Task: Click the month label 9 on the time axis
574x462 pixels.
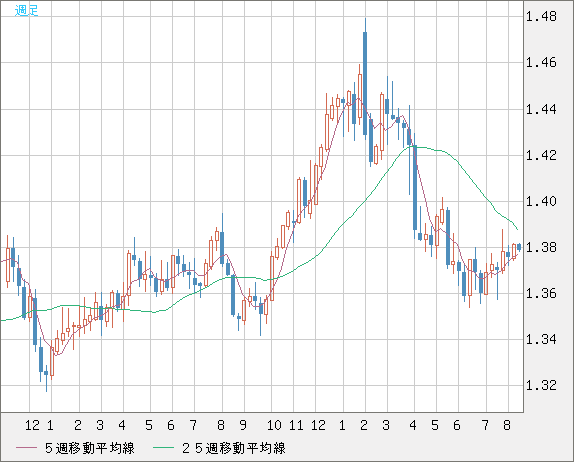Action: coord(243,425)
